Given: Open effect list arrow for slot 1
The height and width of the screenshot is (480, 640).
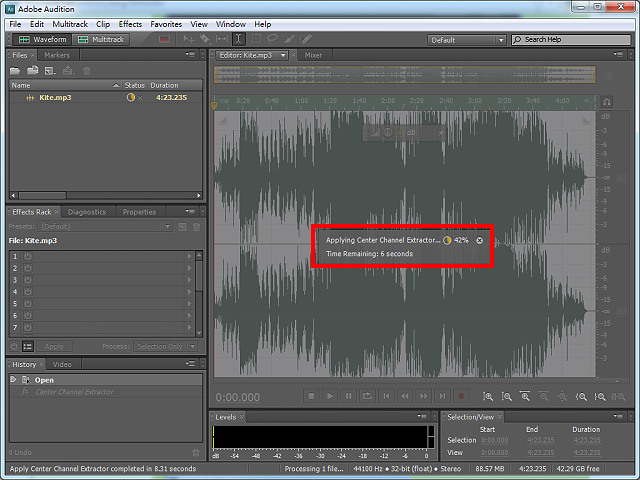Looking at the screenshot, I should click(x=189, y=256).
